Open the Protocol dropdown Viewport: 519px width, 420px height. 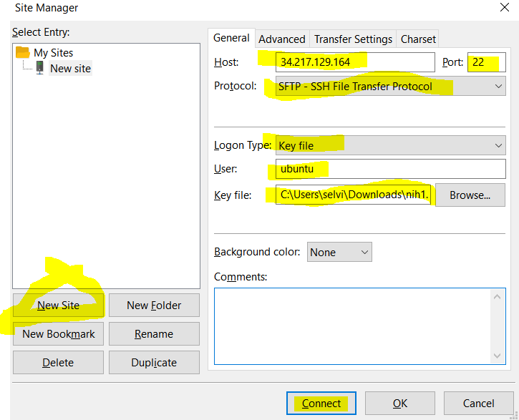[x=391, y=87]
